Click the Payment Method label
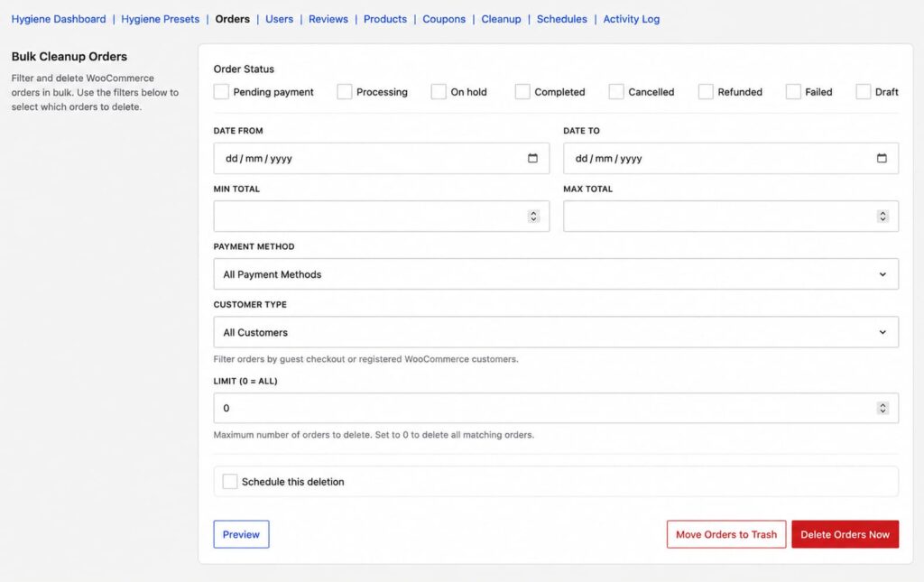 tap(254, 247)
